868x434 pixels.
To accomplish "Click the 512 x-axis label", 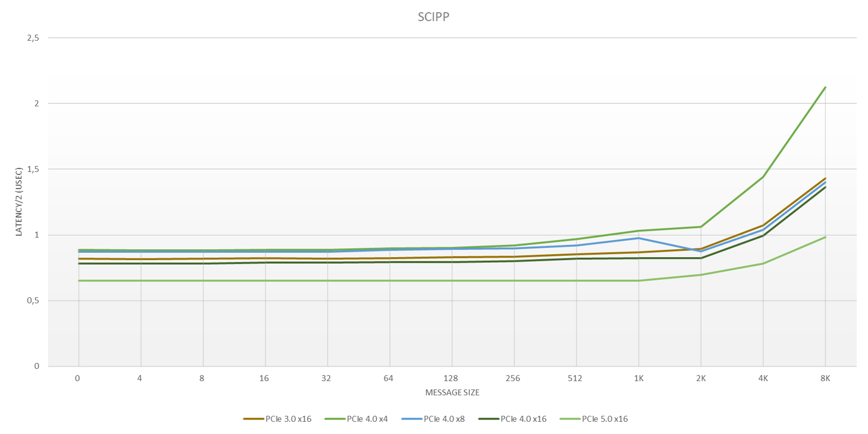I will (575, 378).
